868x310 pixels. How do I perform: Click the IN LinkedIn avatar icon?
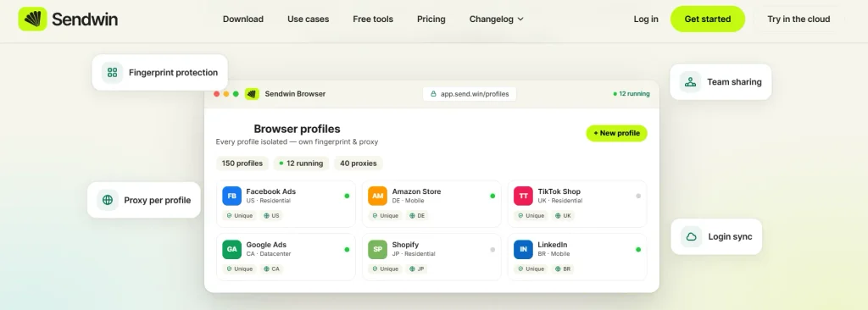click(x=523, y=249)
